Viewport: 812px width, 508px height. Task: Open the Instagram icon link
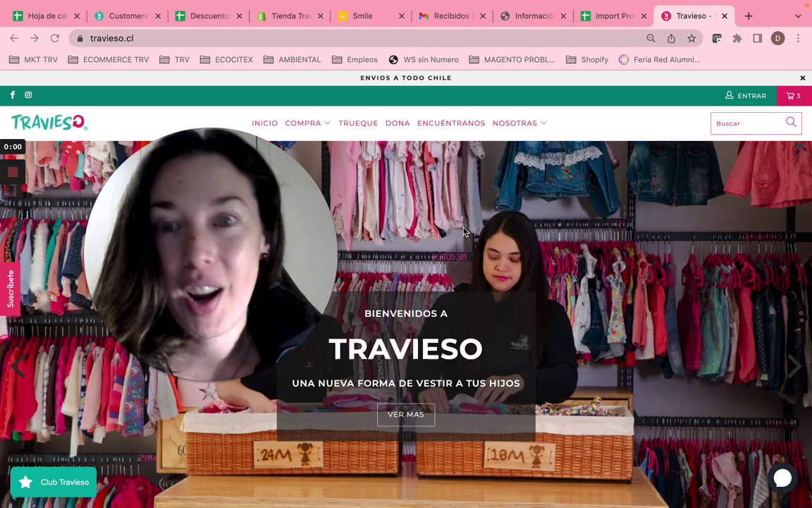(x=28, y=95)
